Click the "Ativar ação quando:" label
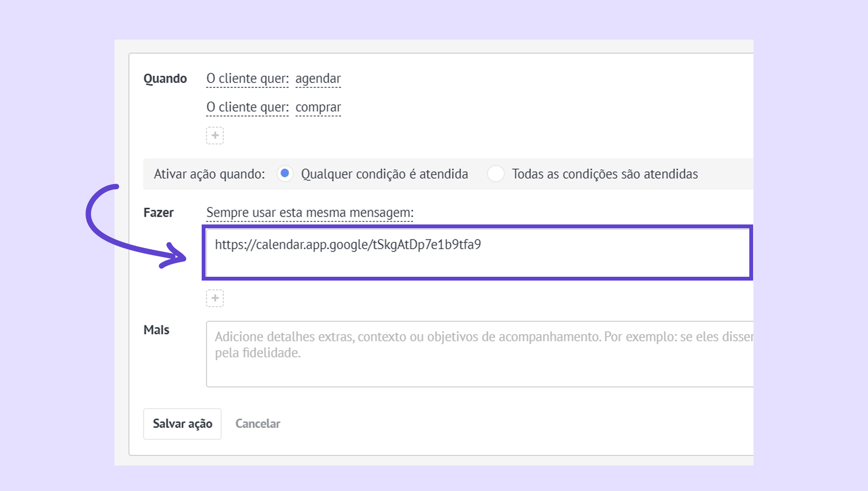This screenshot has height=491, width=868. 209,174
